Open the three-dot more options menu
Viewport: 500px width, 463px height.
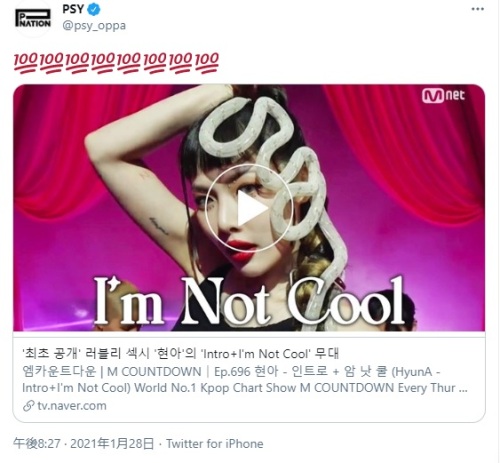click(477, 9)
